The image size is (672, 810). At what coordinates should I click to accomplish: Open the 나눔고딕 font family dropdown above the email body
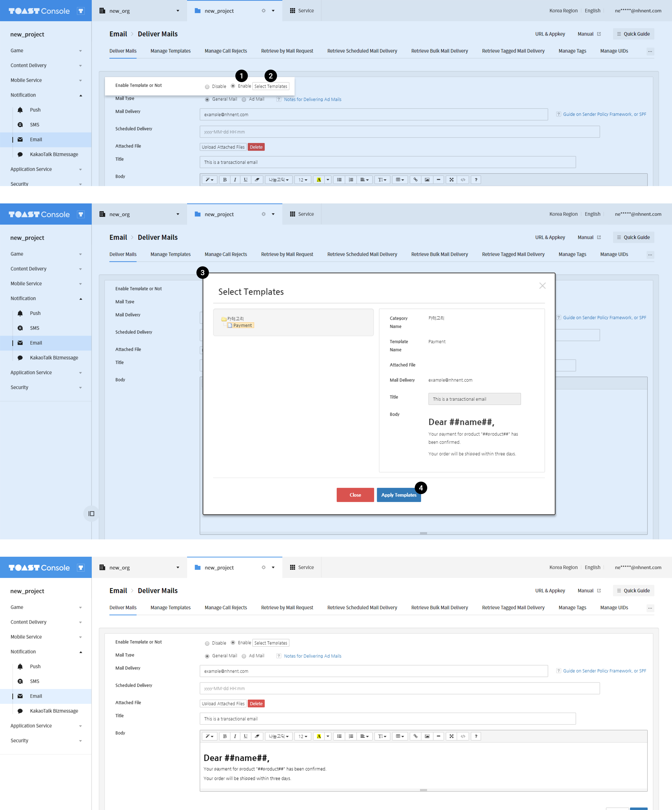point(279,736)
